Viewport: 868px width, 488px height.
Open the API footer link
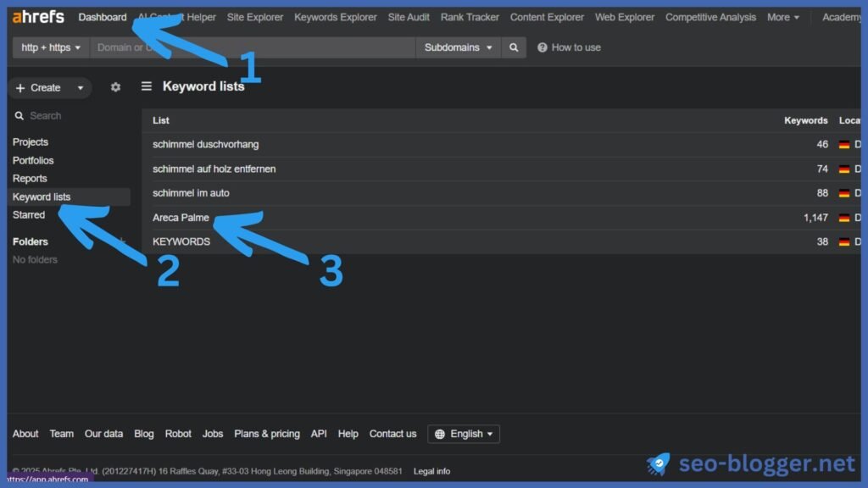tap(319, 435)
